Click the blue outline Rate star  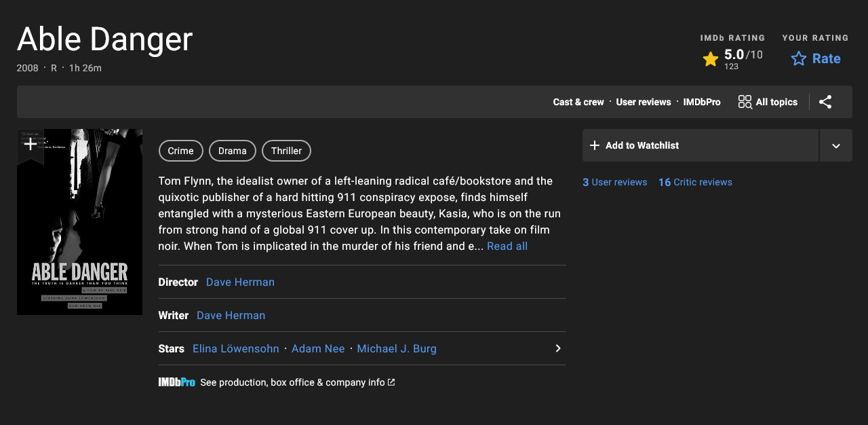tap(799, 59)
